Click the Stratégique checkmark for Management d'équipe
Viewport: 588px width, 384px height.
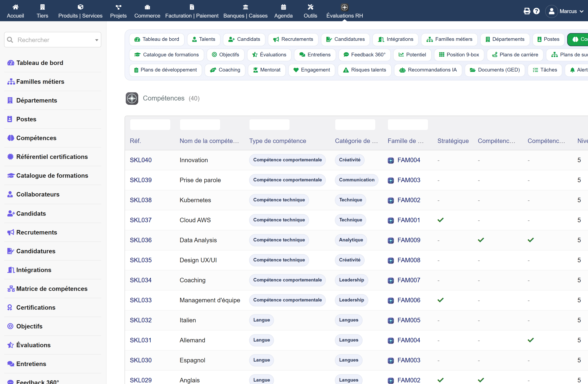click(x=441, y=300)
